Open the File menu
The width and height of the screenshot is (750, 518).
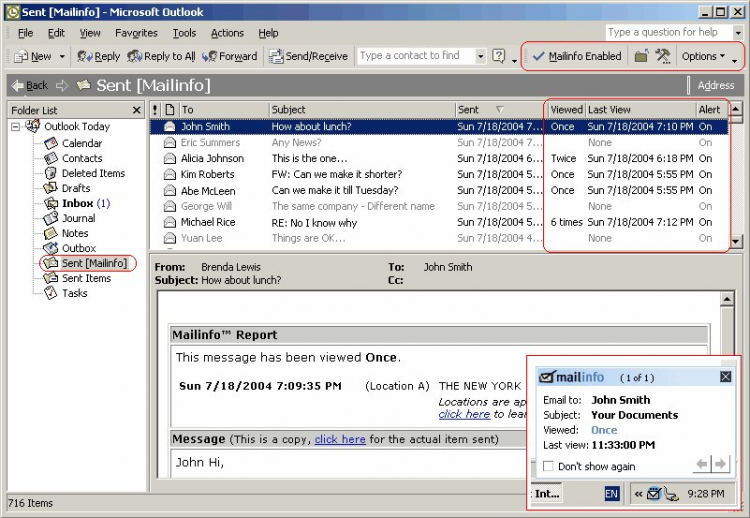[x=25, y=33]
